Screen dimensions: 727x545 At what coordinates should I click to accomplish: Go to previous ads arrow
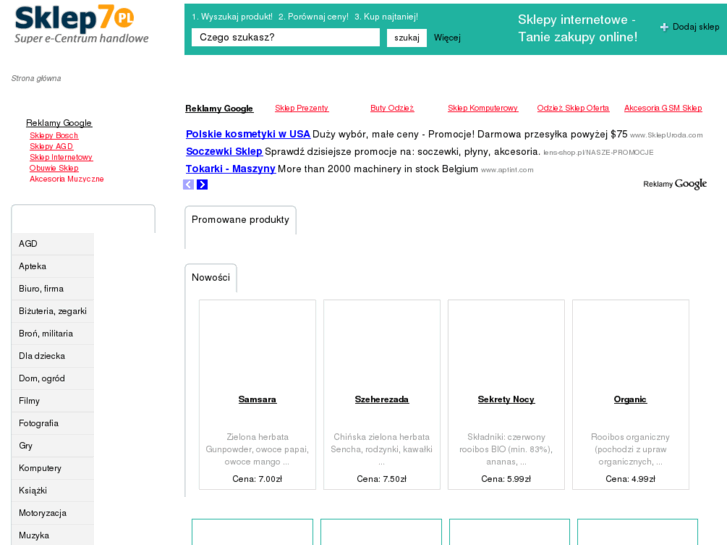[188, 185]
